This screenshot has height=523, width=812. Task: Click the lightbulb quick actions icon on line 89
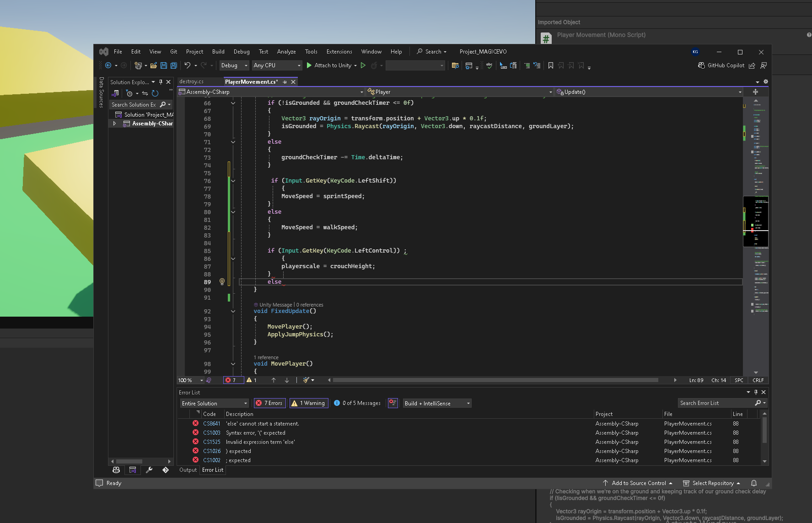(222, 282)
